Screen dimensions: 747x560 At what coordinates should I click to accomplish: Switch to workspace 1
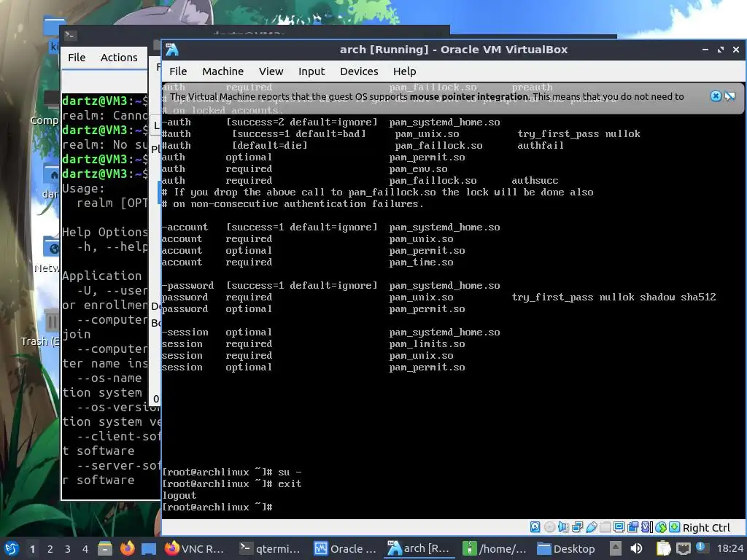[x=32, y=549]
